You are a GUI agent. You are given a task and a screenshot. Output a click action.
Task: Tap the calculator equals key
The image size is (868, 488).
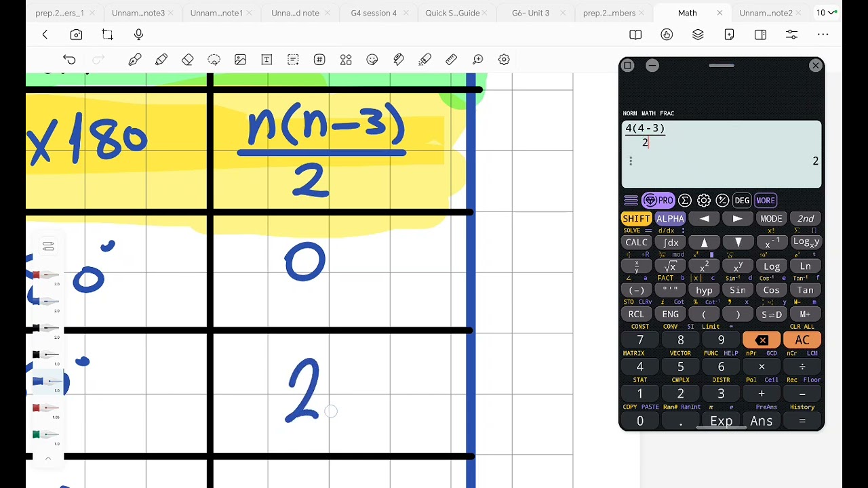tap(802, 421)
